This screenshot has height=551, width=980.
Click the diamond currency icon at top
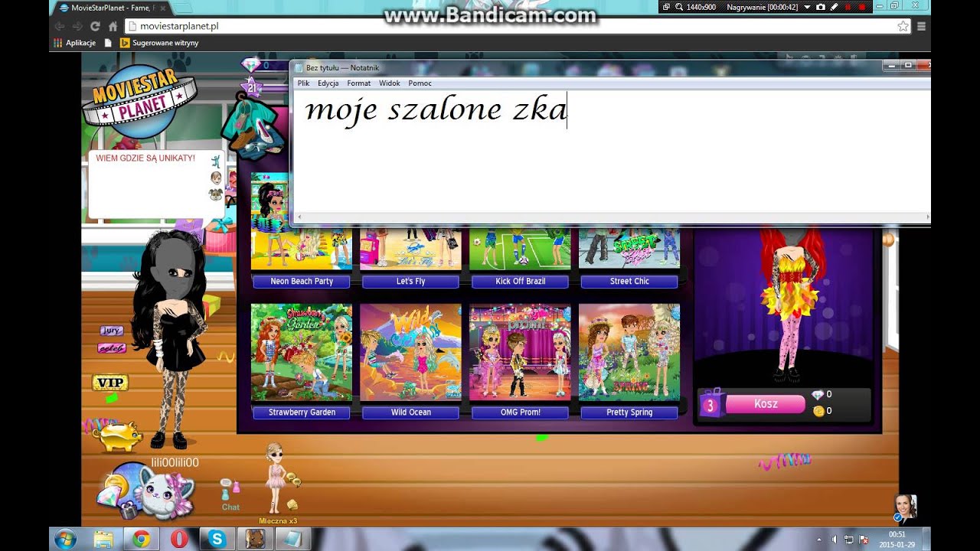coord(250,65)
